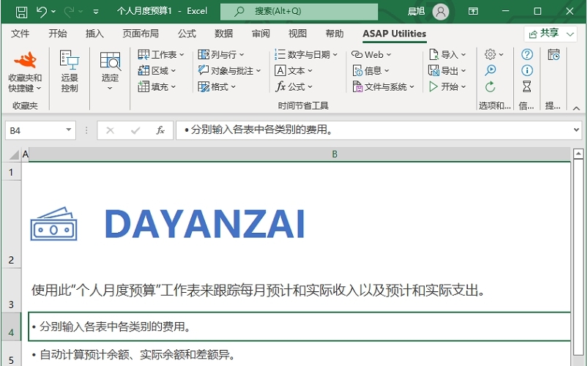Click the Enter checkmark formula button
Viewport: 588px width, 366px height.
[x=135, y=130]
